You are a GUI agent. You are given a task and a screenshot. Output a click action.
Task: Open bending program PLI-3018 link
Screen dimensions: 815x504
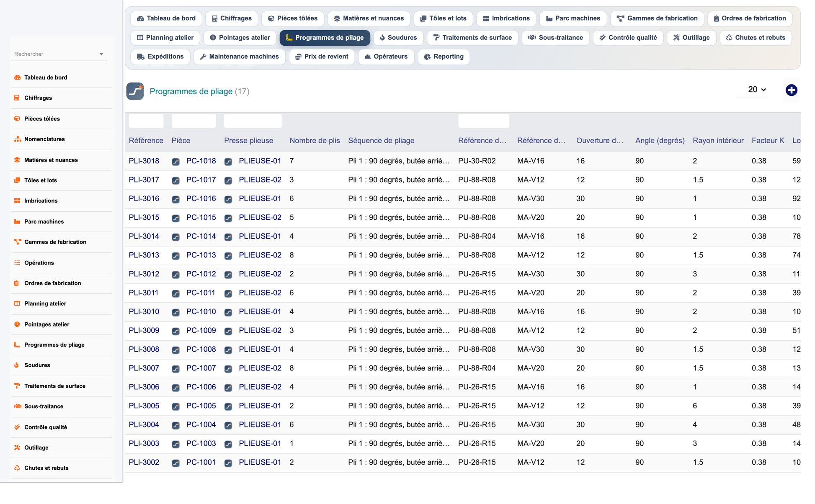144,161
